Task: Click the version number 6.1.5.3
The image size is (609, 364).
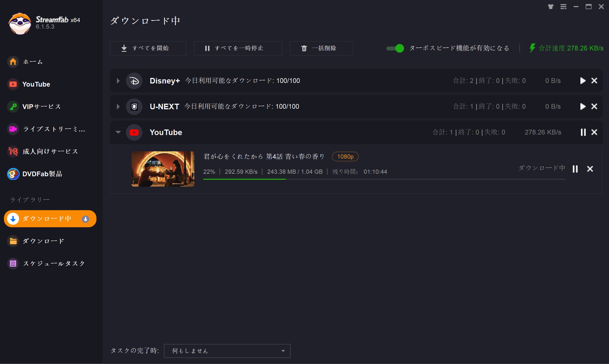Action: coord(45,27)
